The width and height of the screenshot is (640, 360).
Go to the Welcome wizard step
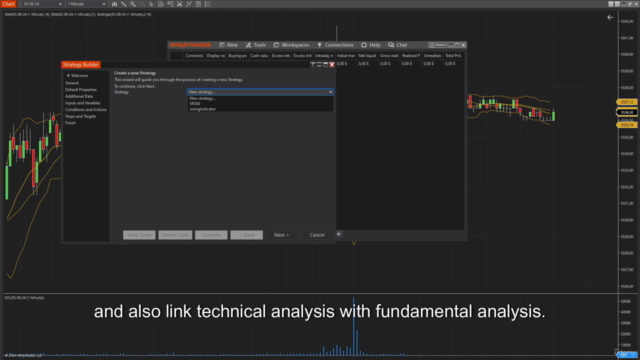click(x=79, y=76)
